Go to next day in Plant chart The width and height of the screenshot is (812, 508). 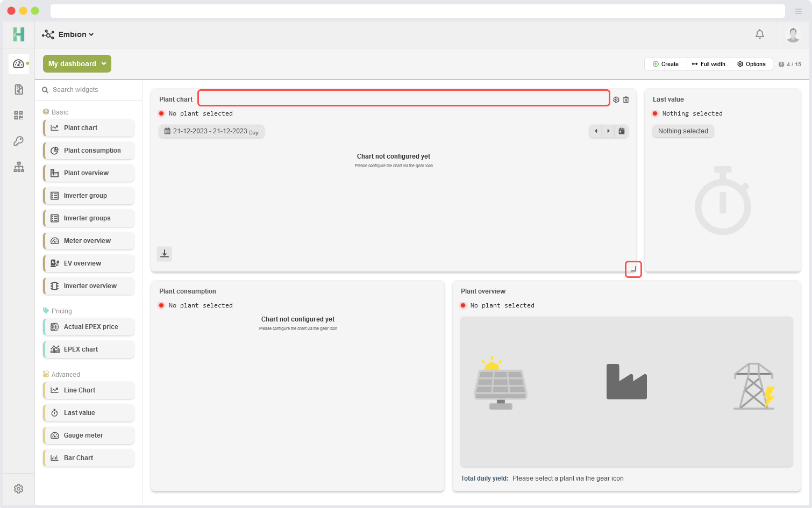pyautogui.click(x=608, y=131)
